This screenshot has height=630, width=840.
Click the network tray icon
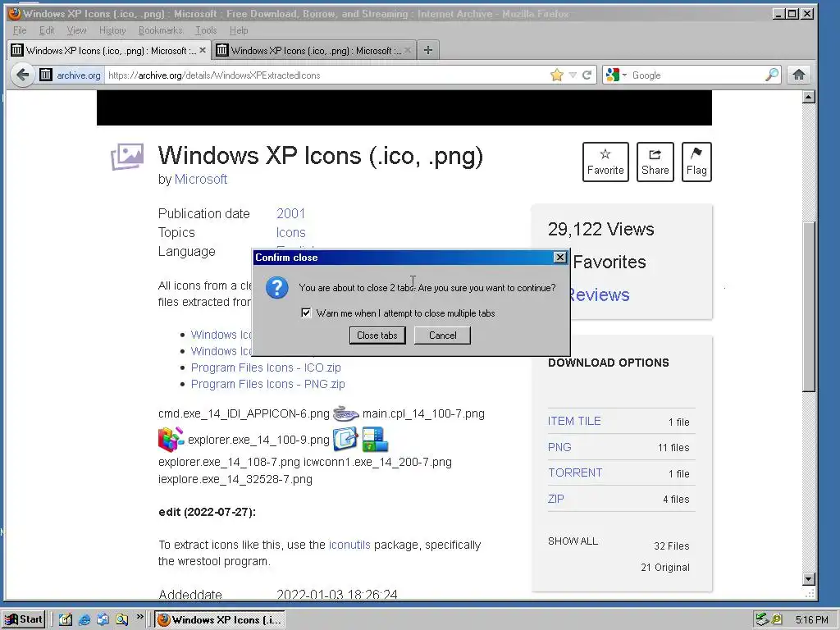coord(762,620)
